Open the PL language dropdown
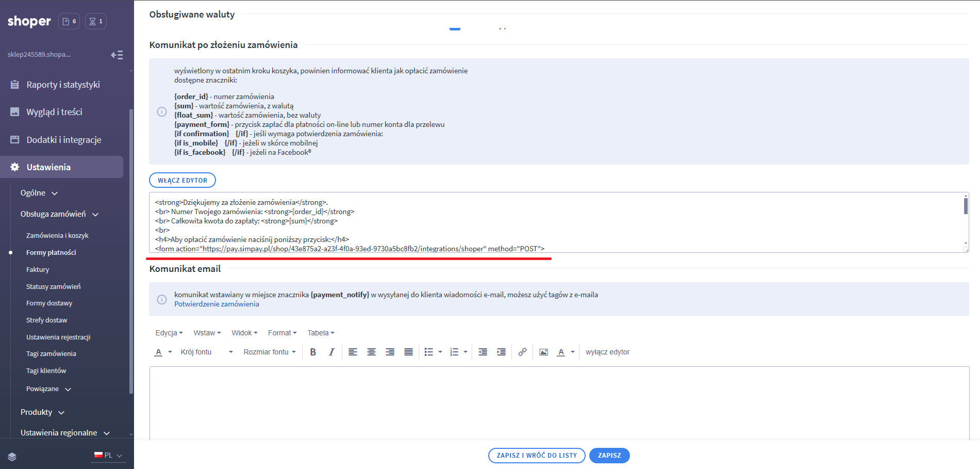Viewport: 980px width, 469px height. tap(108, 455)
